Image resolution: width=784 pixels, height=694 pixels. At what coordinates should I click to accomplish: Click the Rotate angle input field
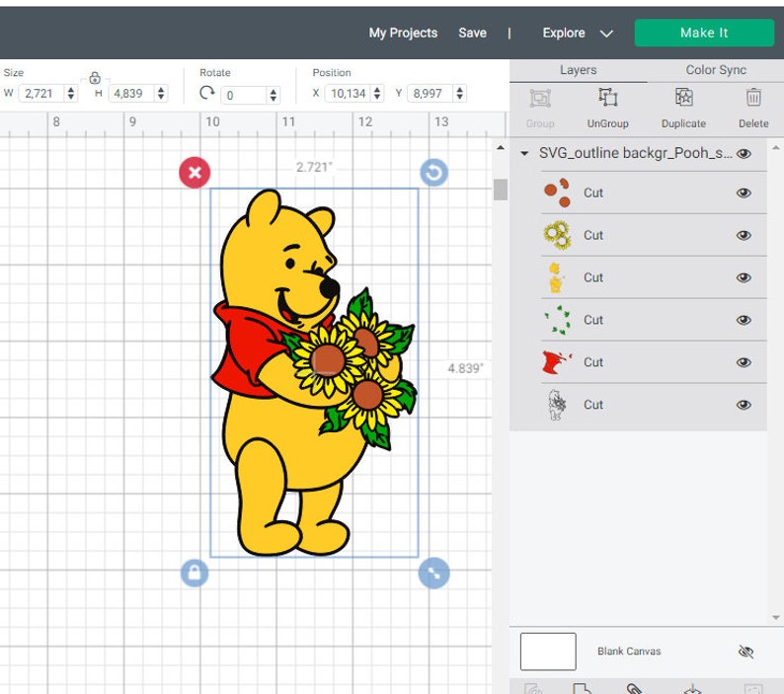245,96
